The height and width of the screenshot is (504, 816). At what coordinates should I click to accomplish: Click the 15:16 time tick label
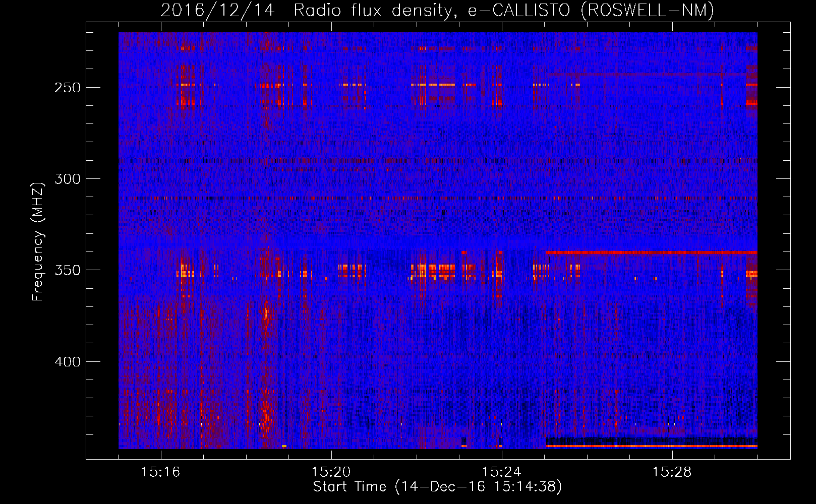point(161,472)
